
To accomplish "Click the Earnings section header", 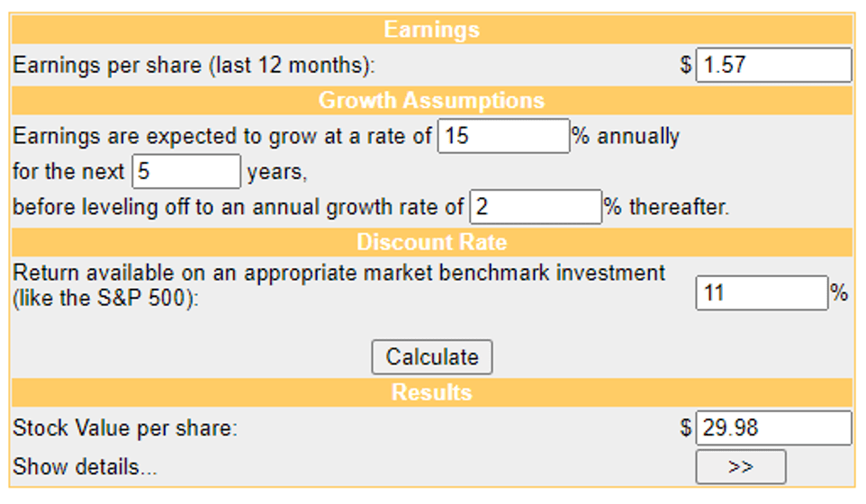I will (431, 30).
